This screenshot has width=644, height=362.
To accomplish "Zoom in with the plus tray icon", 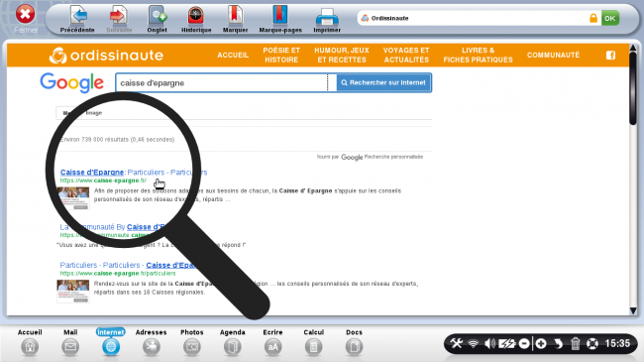I will click(541, 343).
